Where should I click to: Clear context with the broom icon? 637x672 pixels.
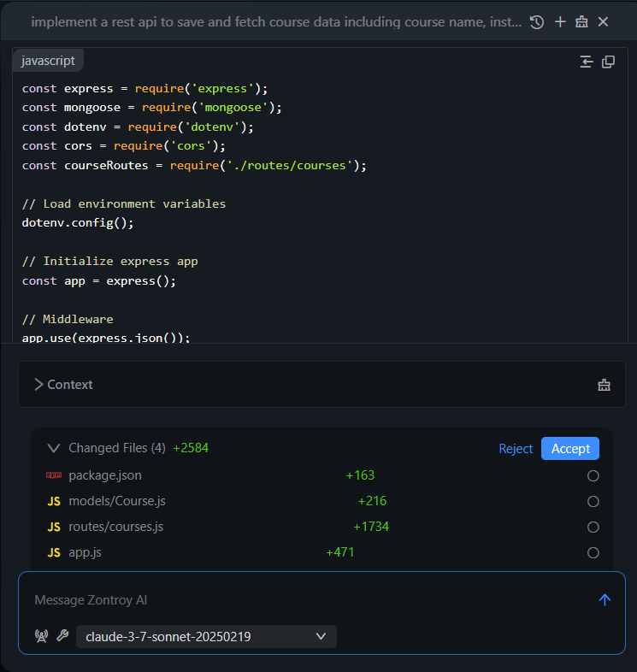tap(604, 385)
